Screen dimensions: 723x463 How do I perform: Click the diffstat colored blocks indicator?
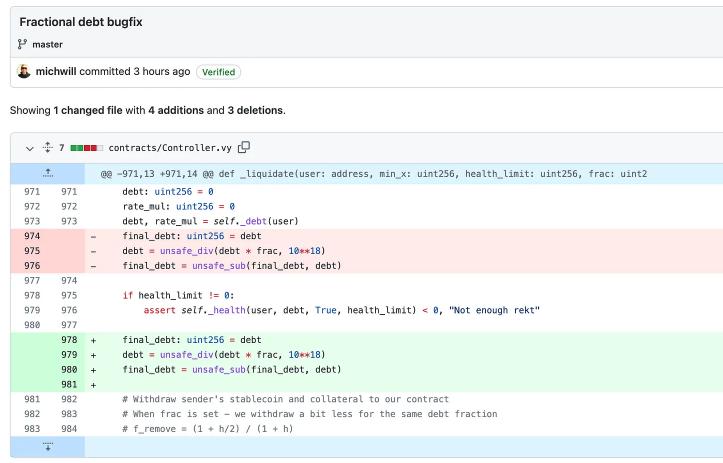87,148
